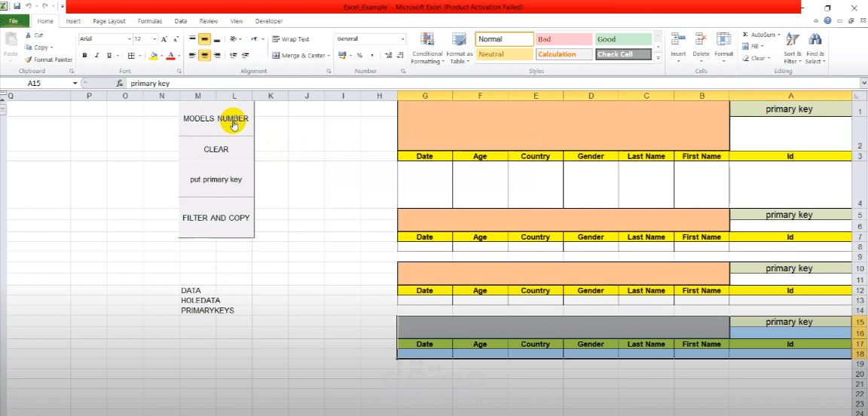Click the MODELS NUMBER button

click(x=216, y=118)
